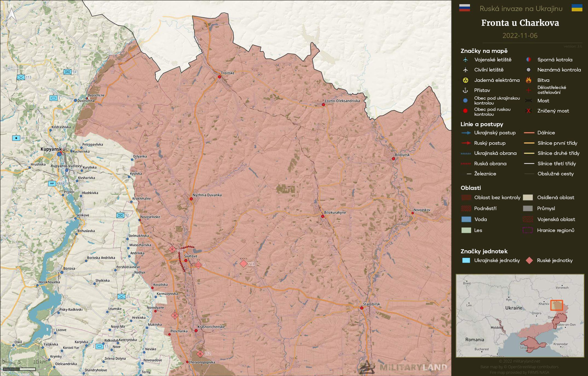Click the Lozno-Oleksandrivka town marker
This screenshot has width=588, height=376.
pyautogui.click(x=323, y=105)
